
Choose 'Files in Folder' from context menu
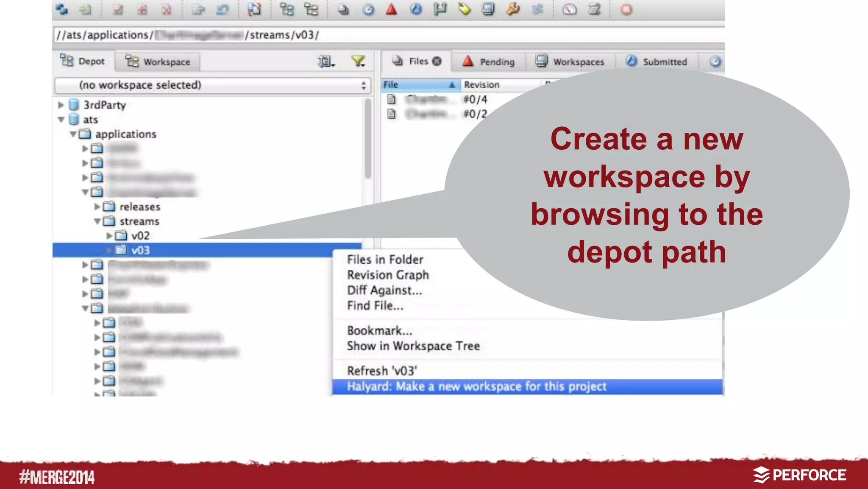pyautogui.click(x=385, y=260)
